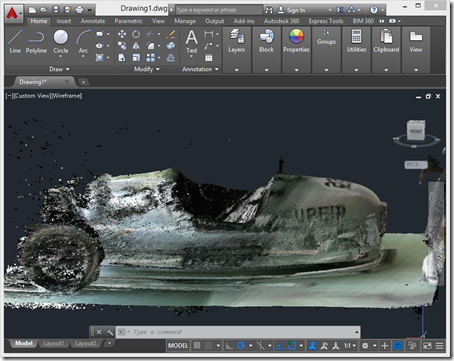Screen dimensions: 454x361
Task: Expand the Draw panel dropdown
Action: 59,69
